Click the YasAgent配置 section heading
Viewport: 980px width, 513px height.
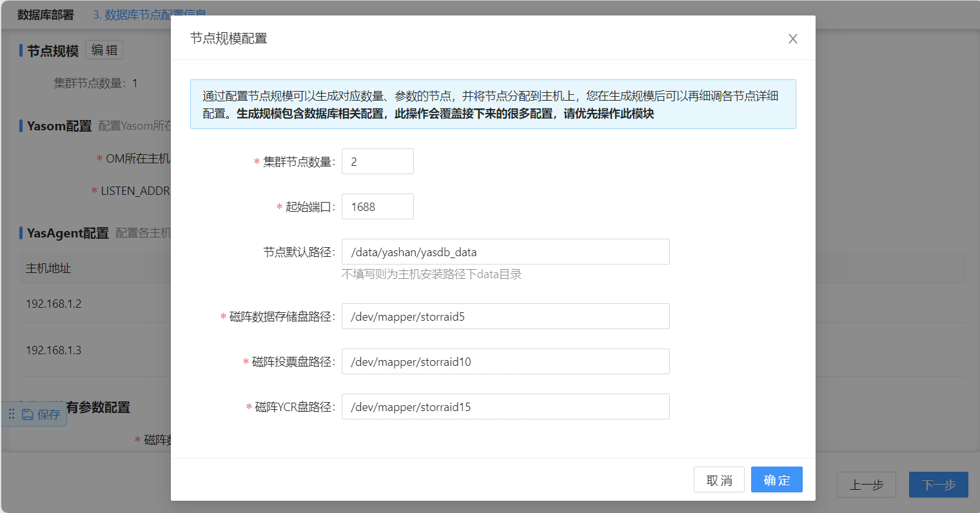68,233
